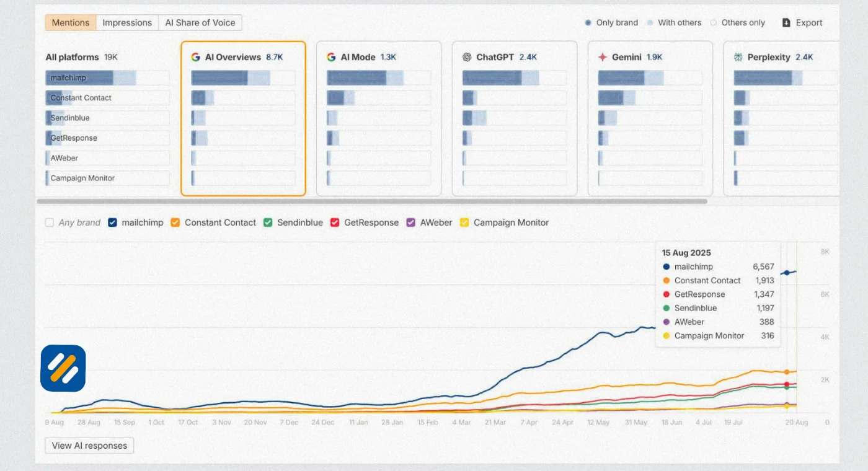868x471 pixels.
Task: Click GetResponse 1,347 in the tooltip
Action: [x=718, y=294]
